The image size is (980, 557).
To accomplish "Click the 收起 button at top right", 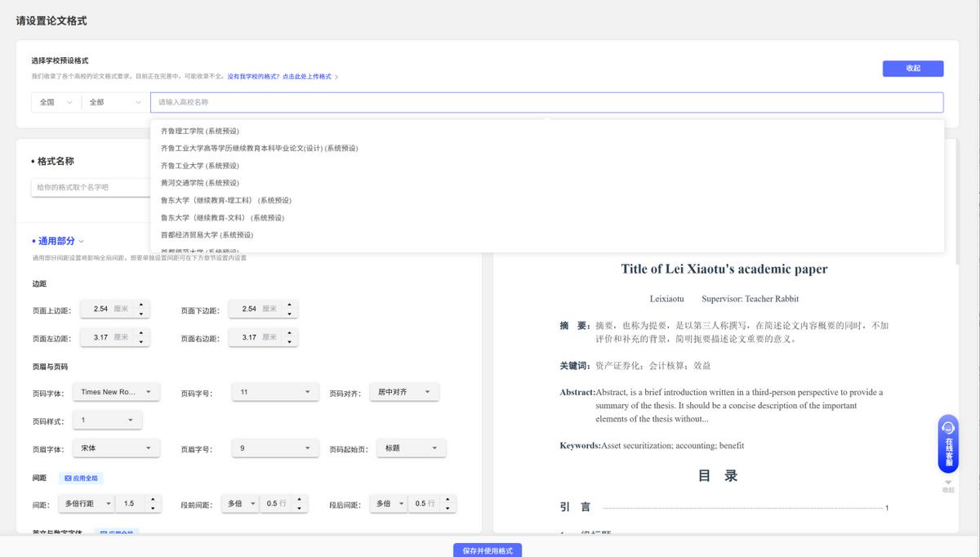I will point(912,69).
